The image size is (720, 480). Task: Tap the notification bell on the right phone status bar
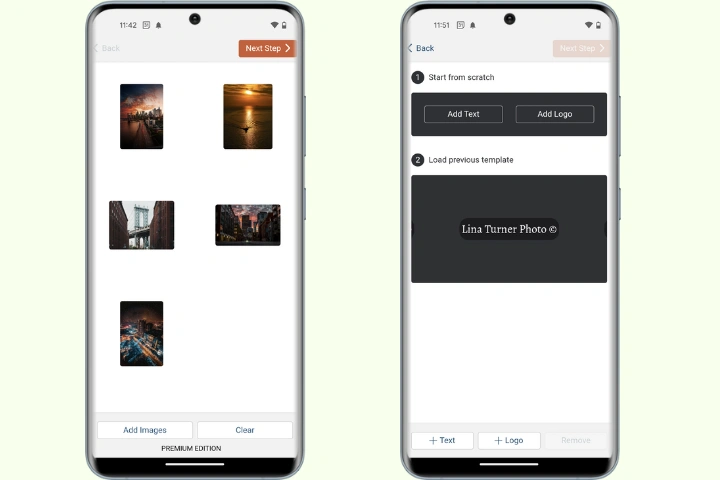(x=473, y=25)
